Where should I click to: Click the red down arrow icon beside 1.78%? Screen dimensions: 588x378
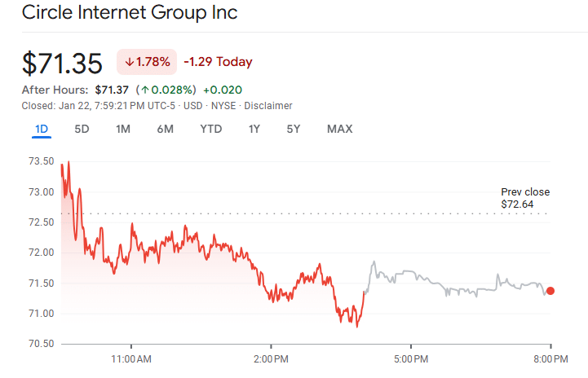pyautogui.click(x=129, y=62)
